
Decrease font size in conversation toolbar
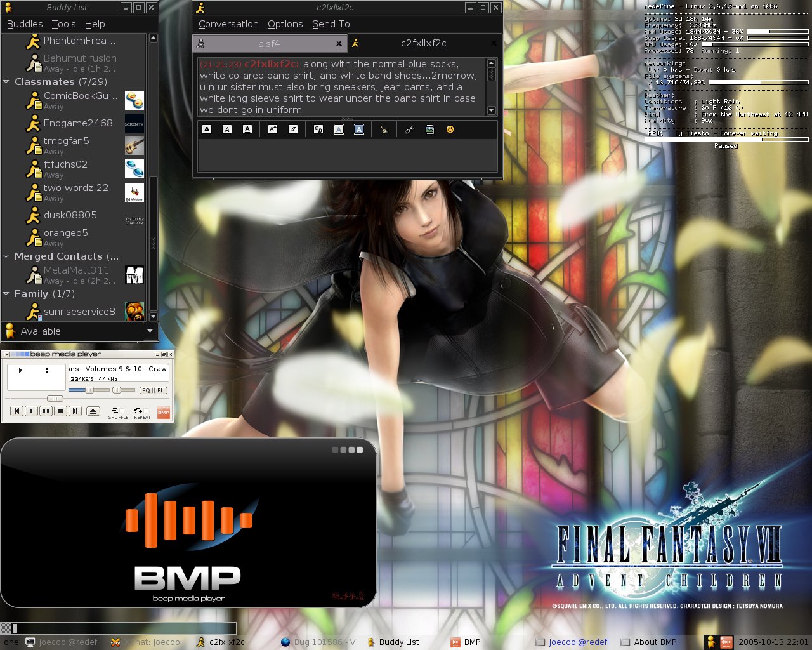pos(293,129)
